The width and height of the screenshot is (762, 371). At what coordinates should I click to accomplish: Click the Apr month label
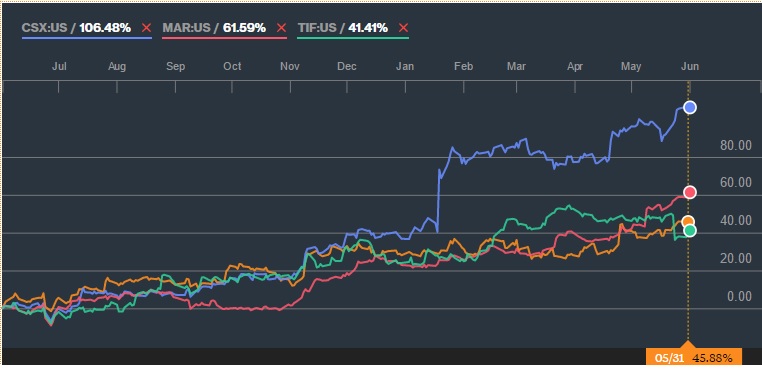click(575, 66)
